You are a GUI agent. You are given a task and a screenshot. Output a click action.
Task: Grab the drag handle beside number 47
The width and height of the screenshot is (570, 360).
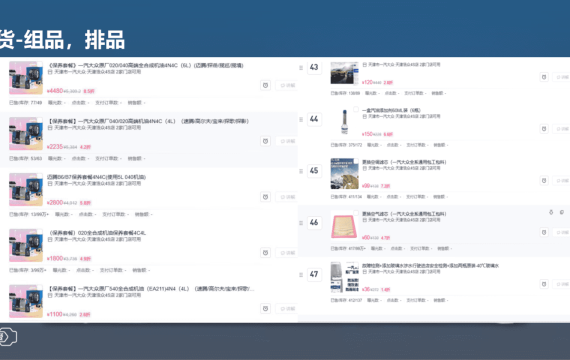tap(301, 275)
